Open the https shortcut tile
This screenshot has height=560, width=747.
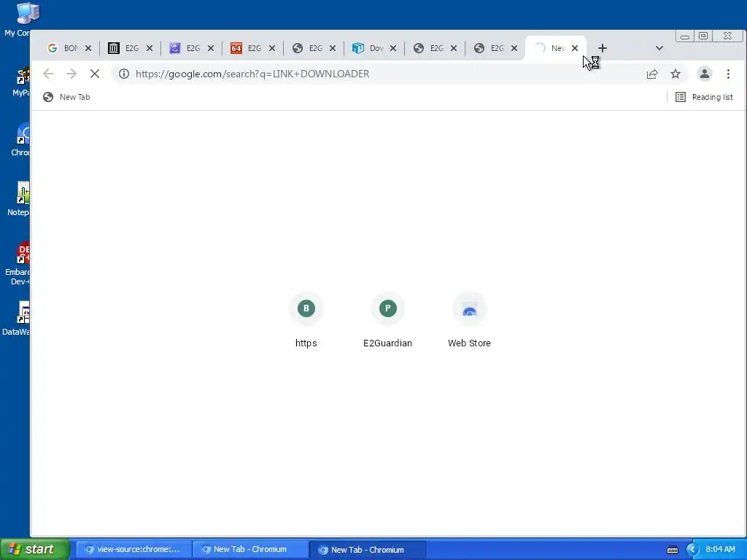pyautogui.click(x=306, y=319)
